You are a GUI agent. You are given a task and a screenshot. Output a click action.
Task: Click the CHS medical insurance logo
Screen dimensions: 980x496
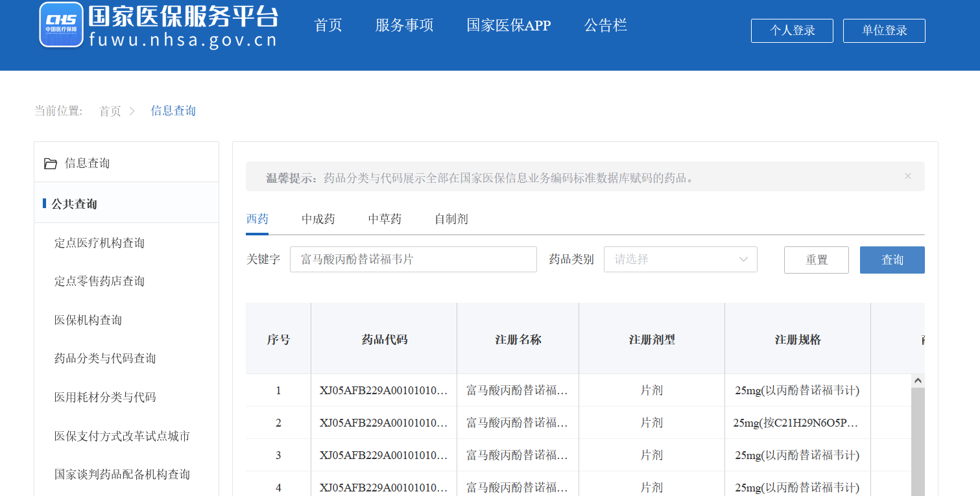click(x=62, y=25)
